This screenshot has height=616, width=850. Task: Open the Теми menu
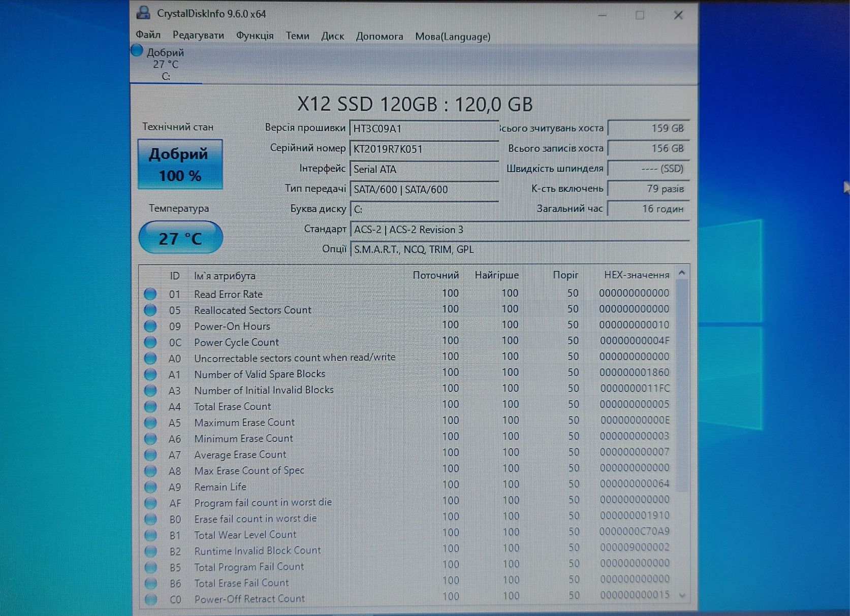pyautogui.click(x=297, y=36)
